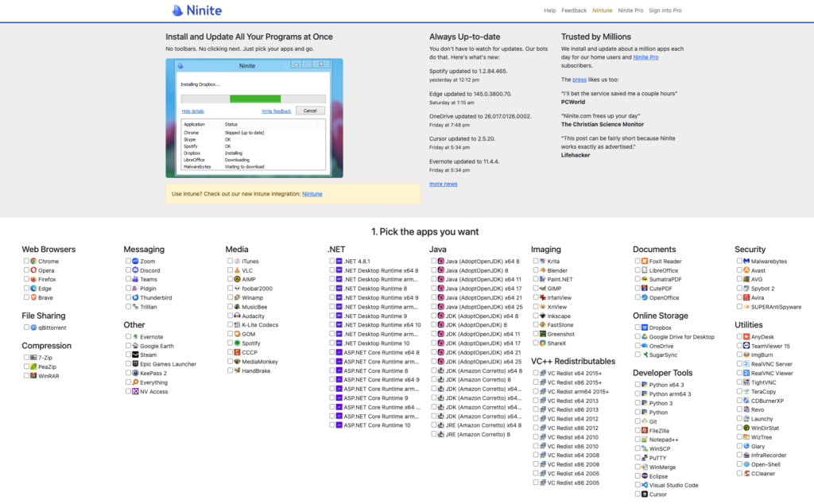
Task: Click the qBittorrent icon
Action: pyautogui.click(x=33, y=328)
